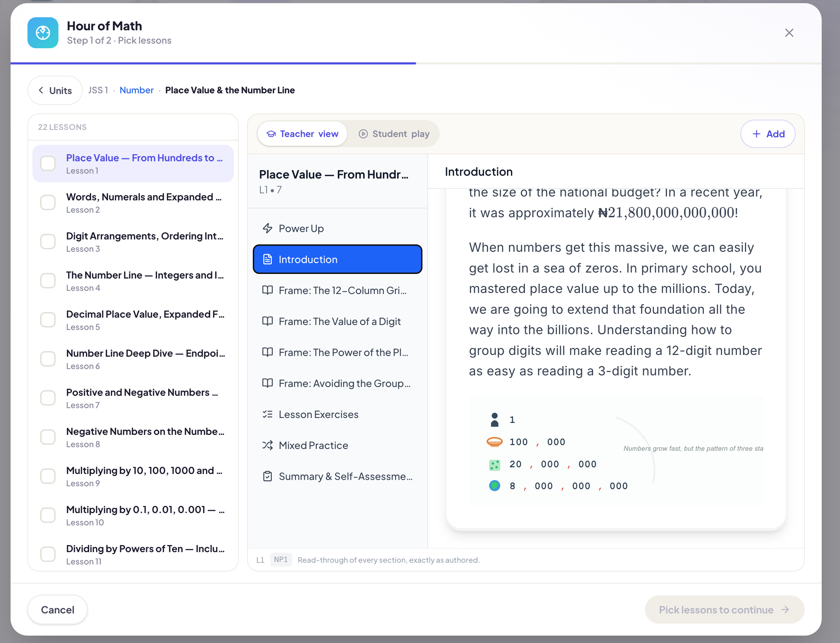Screen dimensions: 840x643
Task: Check the Lesson 9 Multiplying by 10 checkbox
Action: [x=48, y=476]
